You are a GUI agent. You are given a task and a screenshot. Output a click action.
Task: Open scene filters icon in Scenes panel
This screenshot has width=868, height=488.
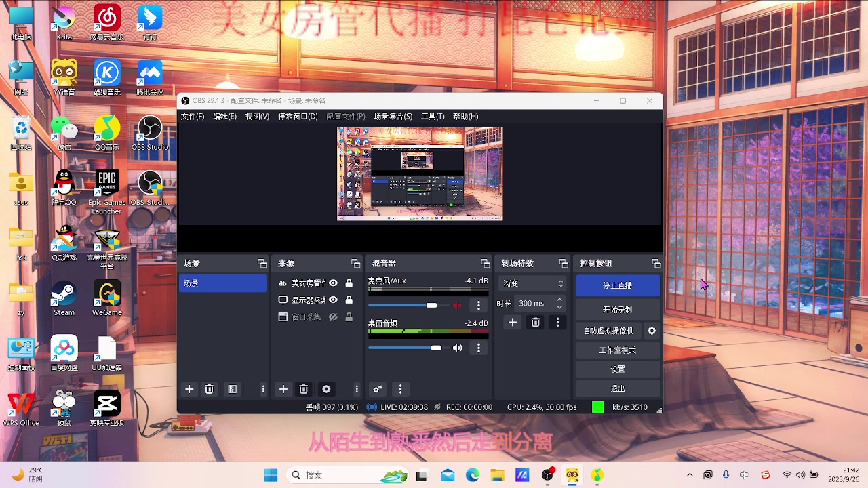[x=232, y=389]
